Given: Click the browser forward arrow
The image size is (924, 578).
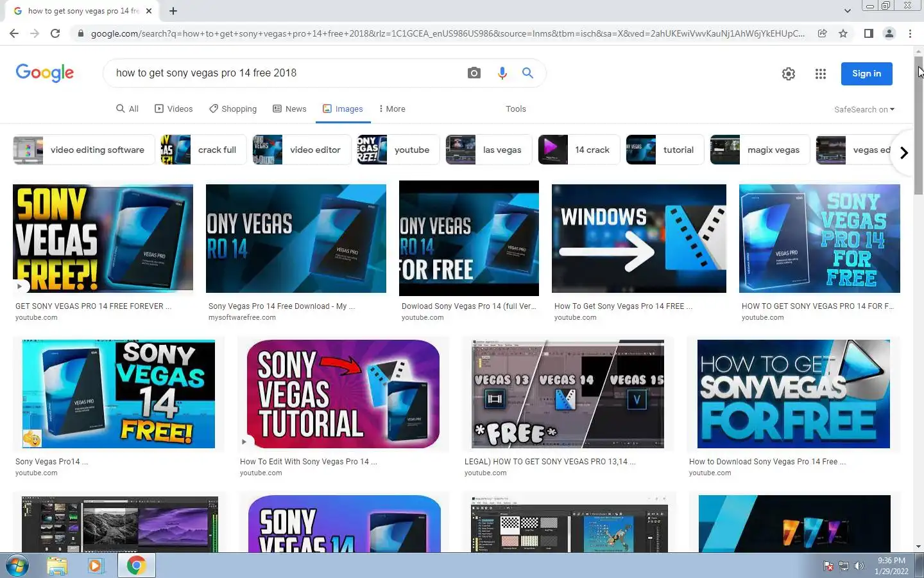Looking at the screenshot, I should click(x=35, y=33).
